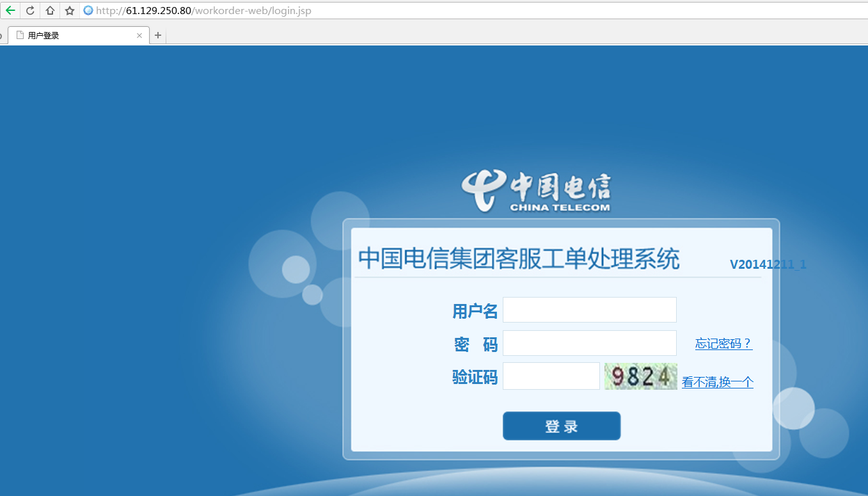Image resolution: width=868 pixels, height=496 pixels.
Task: Select the 用户登录 tab
Action: pos(78,35)
